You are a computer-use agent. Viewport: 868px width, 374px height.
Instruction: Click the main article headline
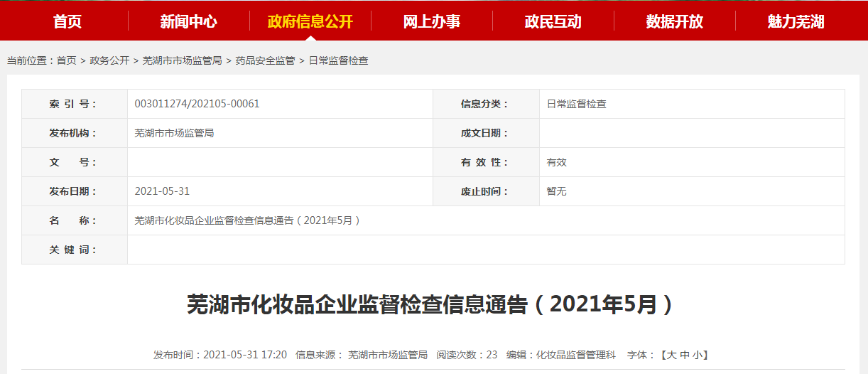click(433, 304)
